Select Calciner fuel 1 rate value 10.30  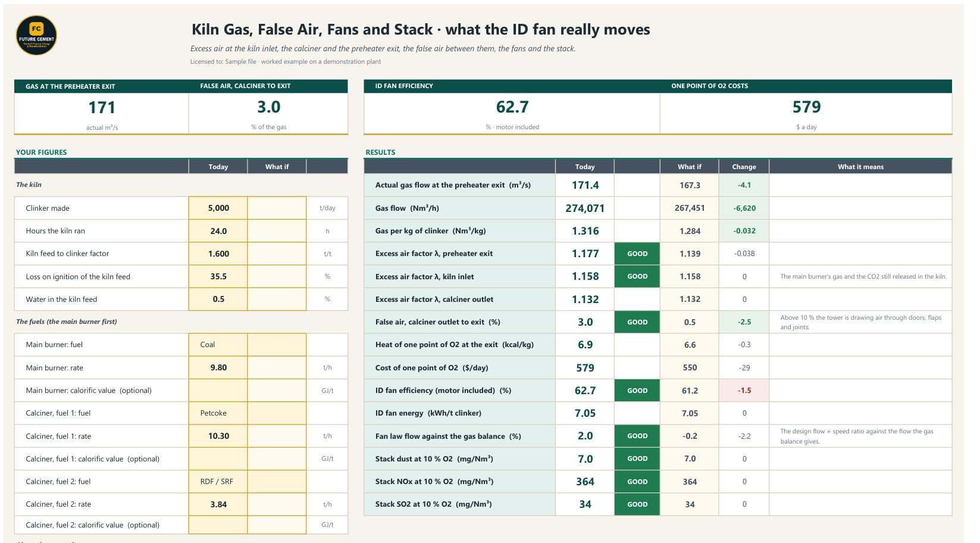pyautogui.click(x=218, y=436)
